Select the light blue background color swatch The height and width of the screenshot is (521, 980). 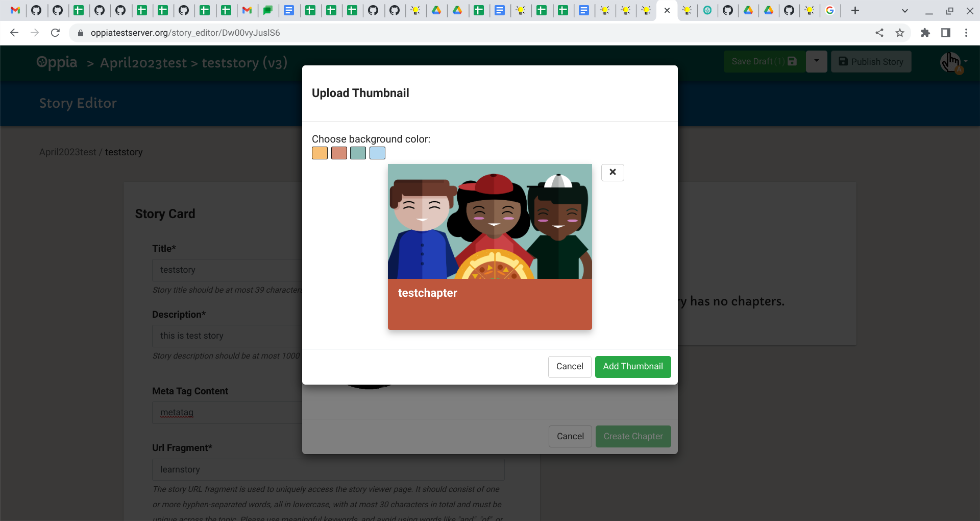pos(377,153)
